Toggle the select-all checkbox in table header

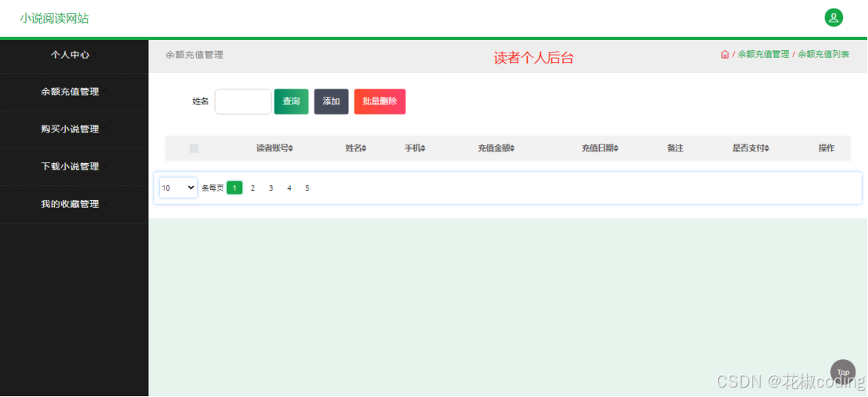click(x=194, y=148)
